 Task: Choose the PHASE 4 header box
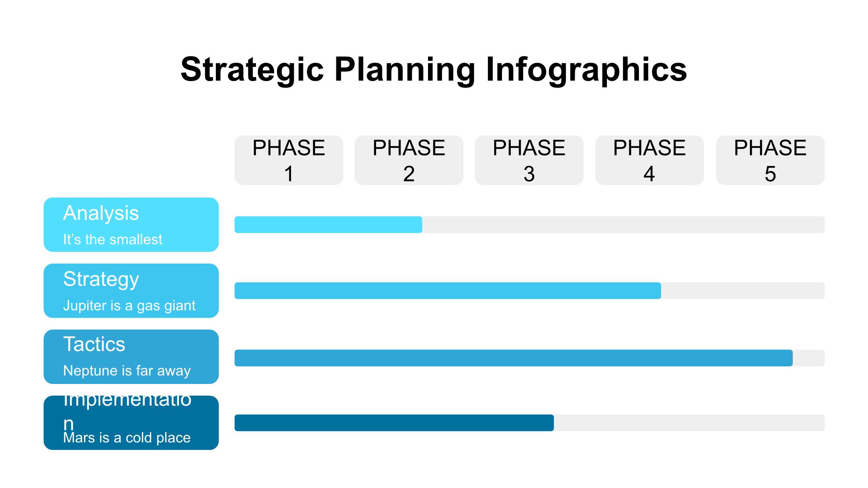pyautogui.click(x=649, y=160)
